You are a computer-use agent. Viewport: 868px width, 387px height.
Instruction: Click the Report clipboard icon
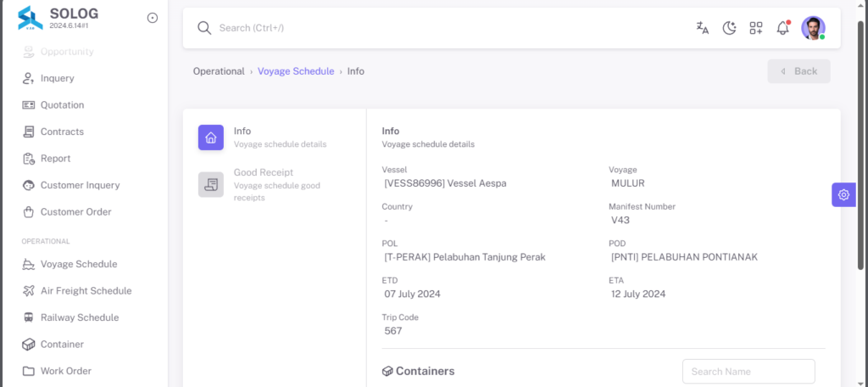(x=29, y=158)
